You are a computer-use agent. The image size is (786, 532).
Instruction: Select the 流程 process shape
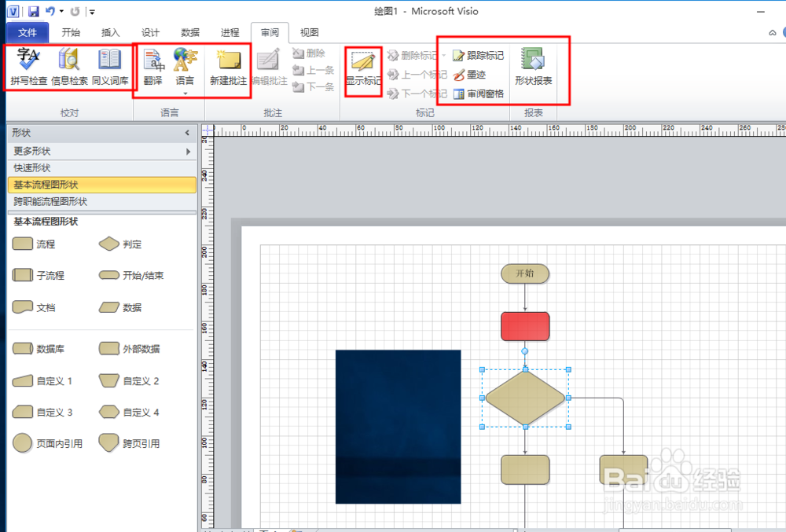(34, 244)
